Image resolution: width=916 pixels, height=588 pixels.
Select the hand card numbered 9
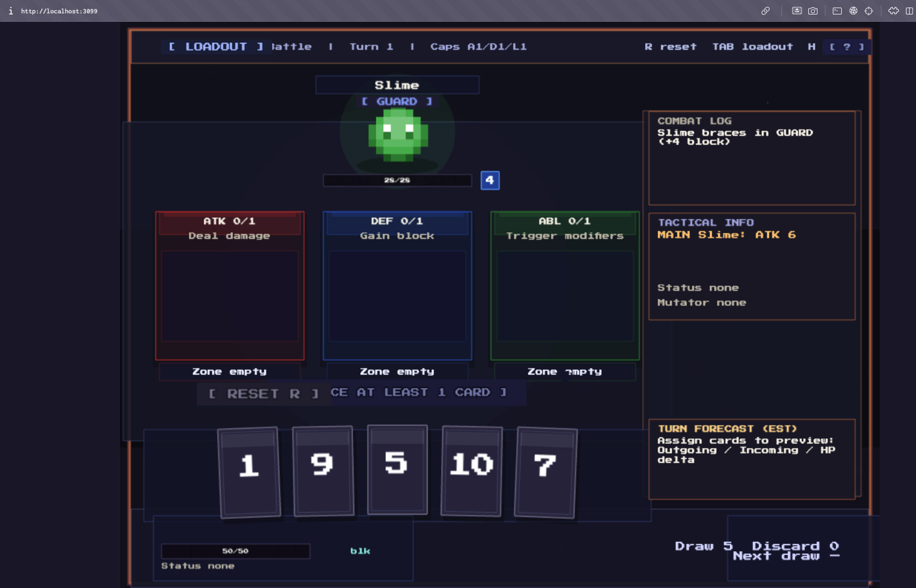[x=323, y=471]
